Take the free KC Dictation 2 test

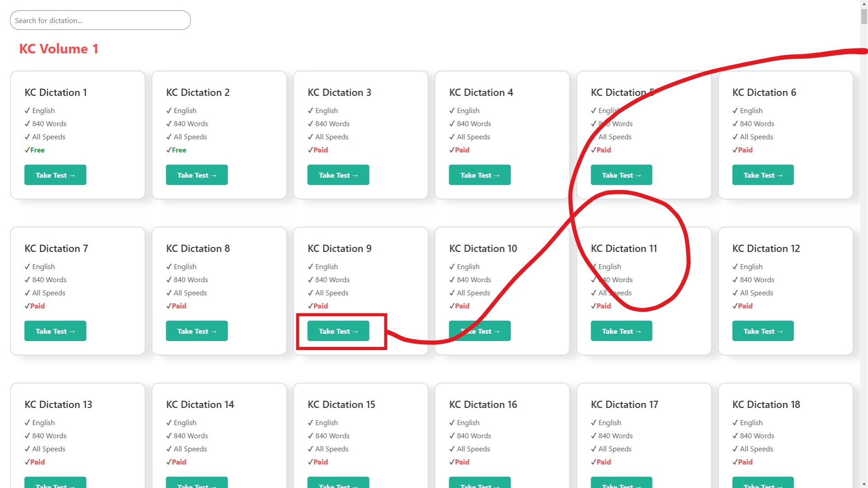click(x=196, y=175)
